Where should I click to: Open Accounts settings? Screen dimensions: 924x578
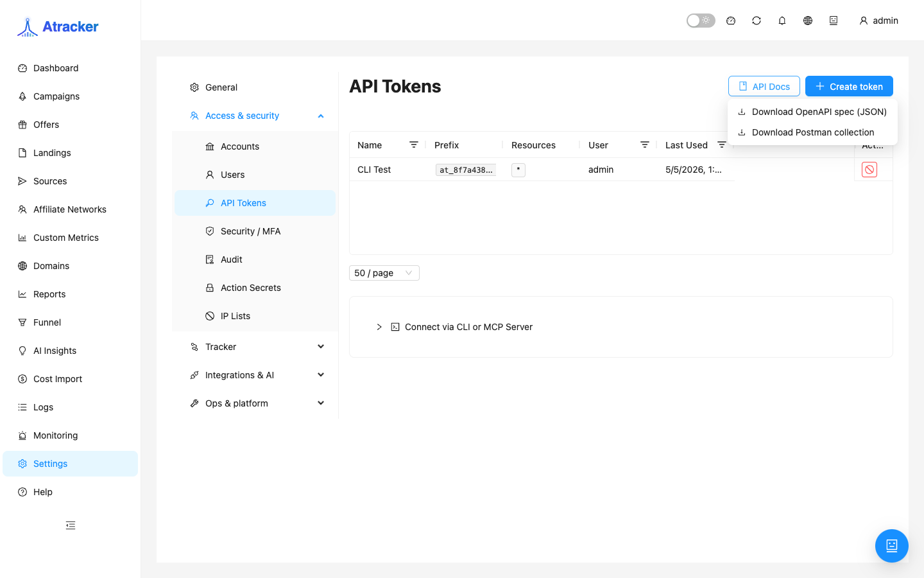(255, 146)
